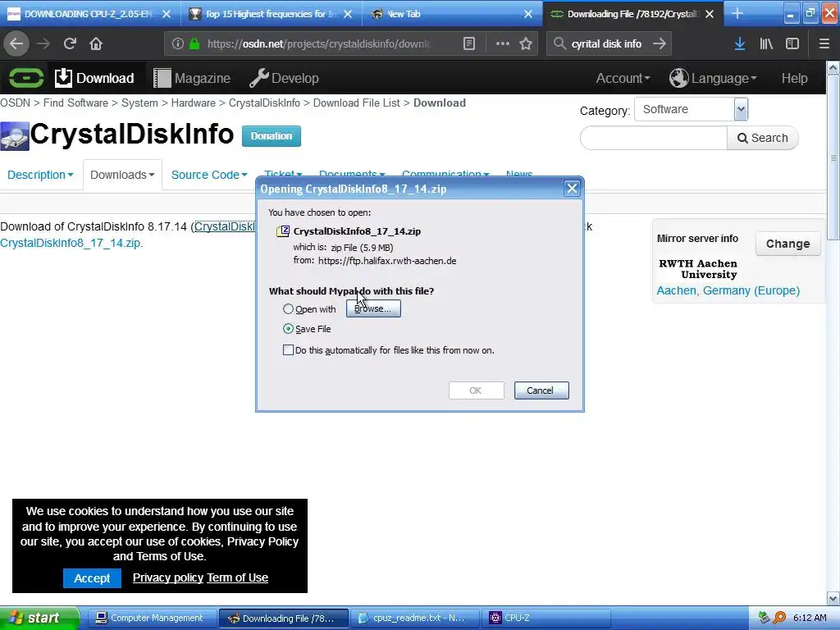Click the search magnifier in browser search box
Screen dimensions: 840x630
559,44
